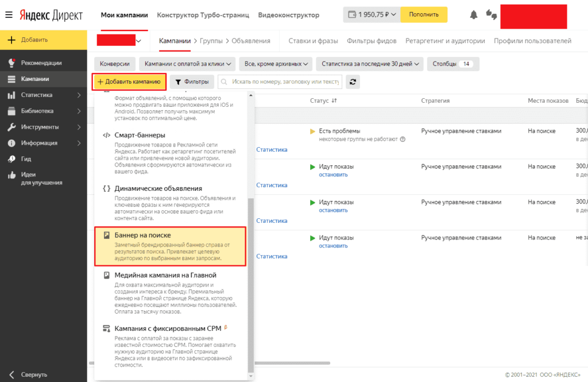The height and width of the screenshot is (382, 588).
Task: Open the Фильтры button
Action: pyautogui.click(x=192, y=82)
